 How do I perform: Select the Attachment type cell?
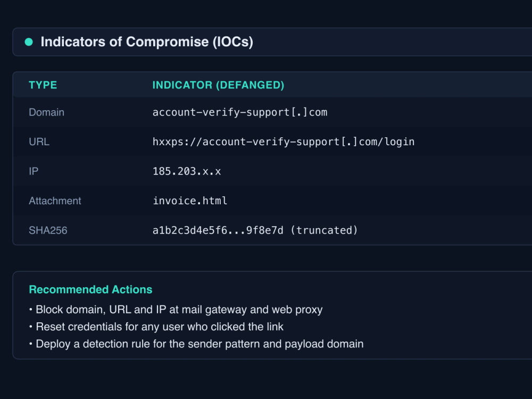(55, 201)
